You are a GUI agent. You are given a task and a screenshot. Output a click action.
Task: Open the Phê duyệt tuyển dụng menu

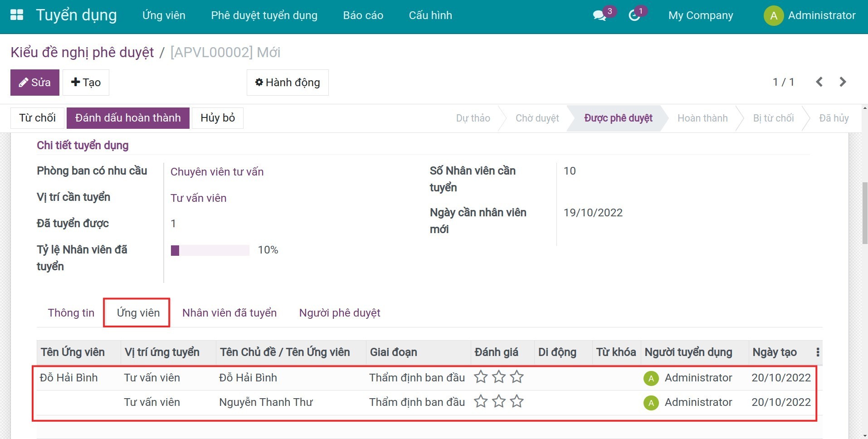[x=264, y=15]
